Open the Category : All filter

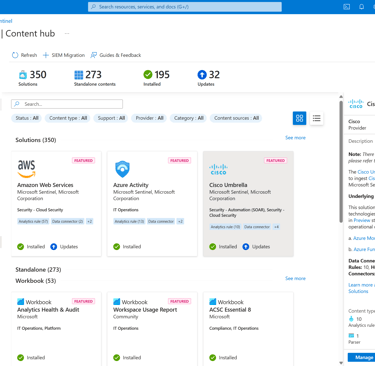pos(188,118)
